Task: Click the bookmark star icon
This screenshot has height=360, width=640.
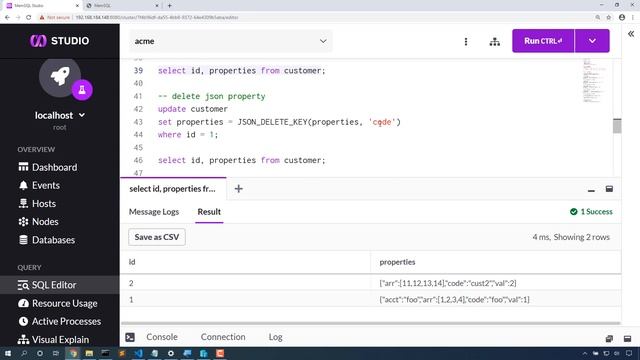Action: [609, 18]
